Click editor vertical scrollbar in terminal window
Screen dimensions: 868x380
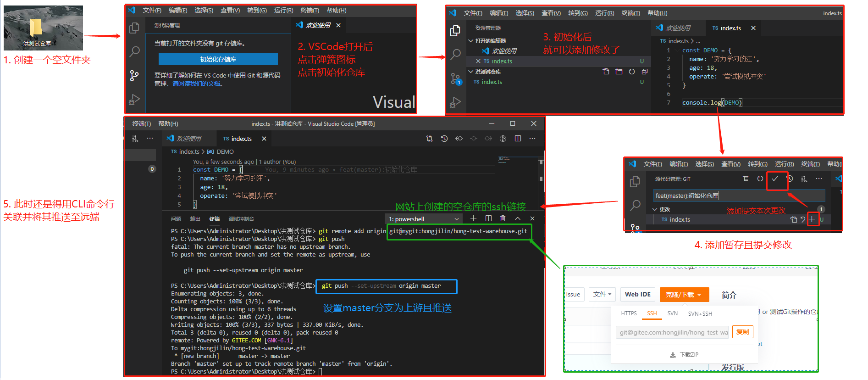[x=541, y=184]
